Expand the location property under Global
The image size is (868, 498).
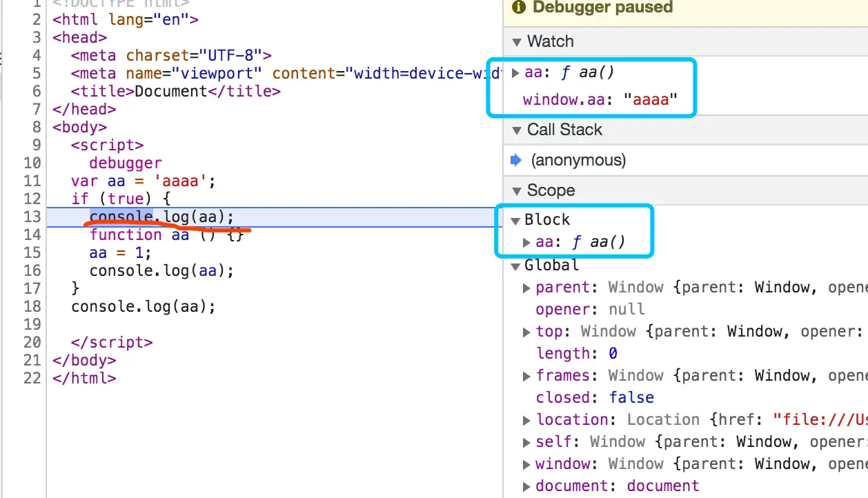526,419
